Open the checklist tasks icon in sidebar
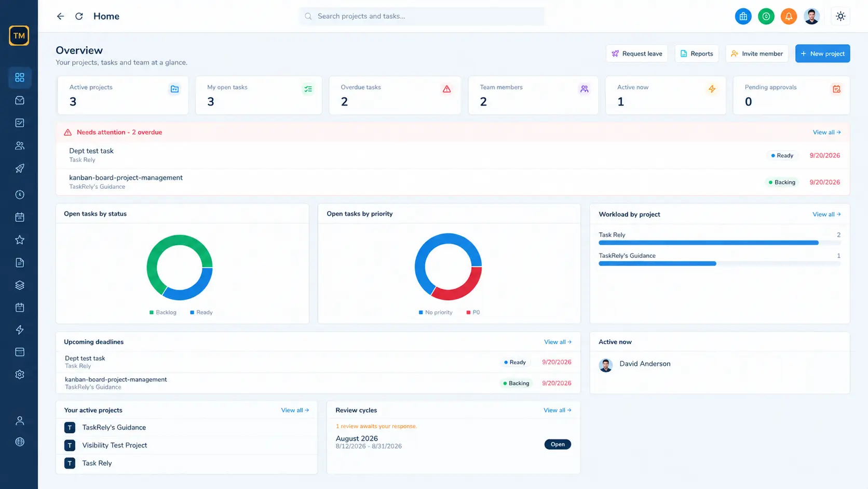This screenshot has height=489, width=868. point(20,123)
